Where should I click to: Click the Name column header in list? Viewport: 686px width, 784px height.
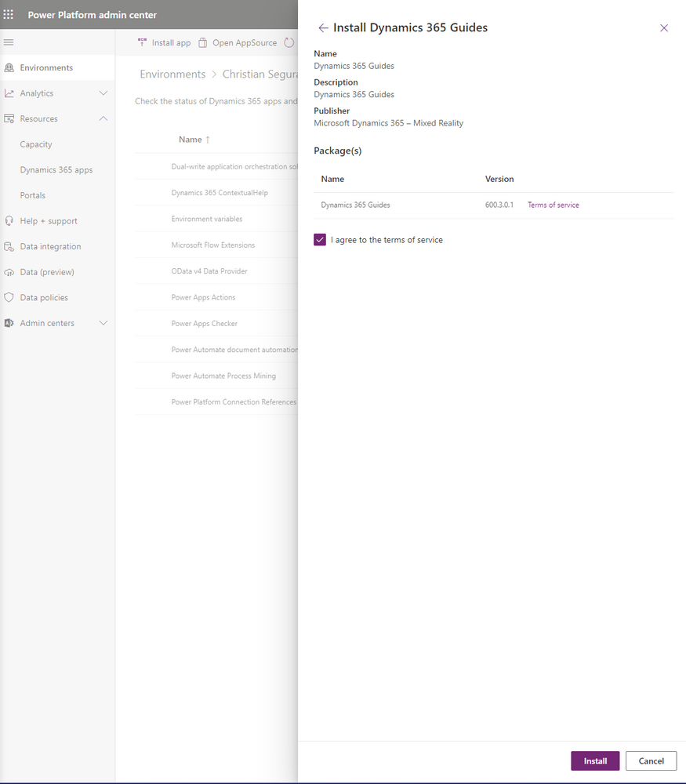(x=190, y=140)
